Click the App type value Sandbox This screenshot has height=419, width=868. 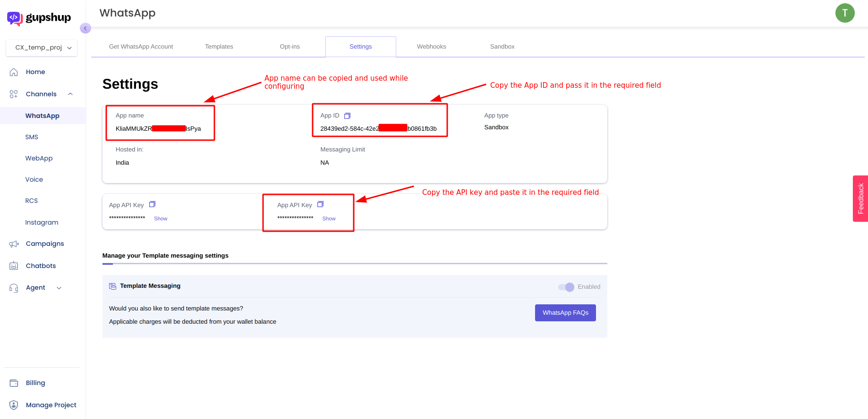coord(496,127)
